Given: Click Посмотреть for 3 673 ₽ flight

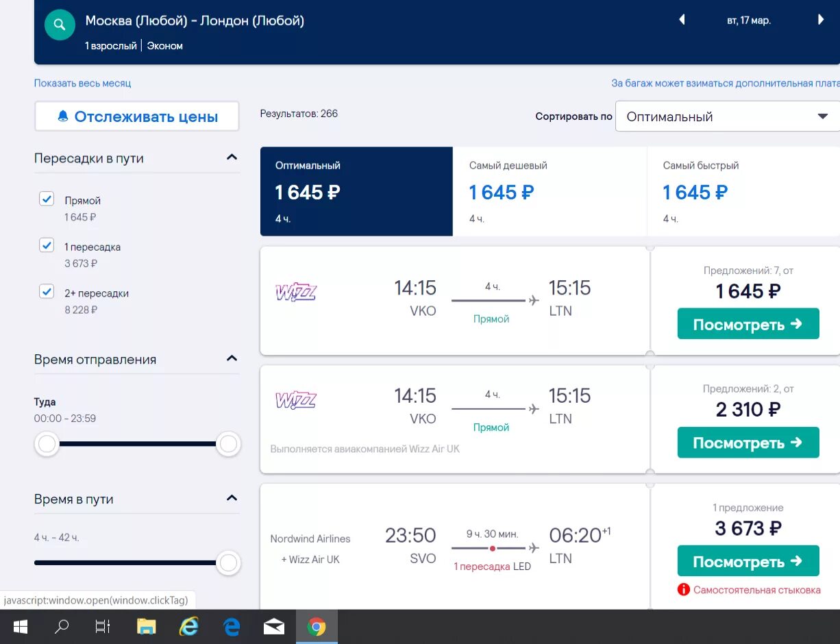Looking at the screenshot, I should point(748,561).
